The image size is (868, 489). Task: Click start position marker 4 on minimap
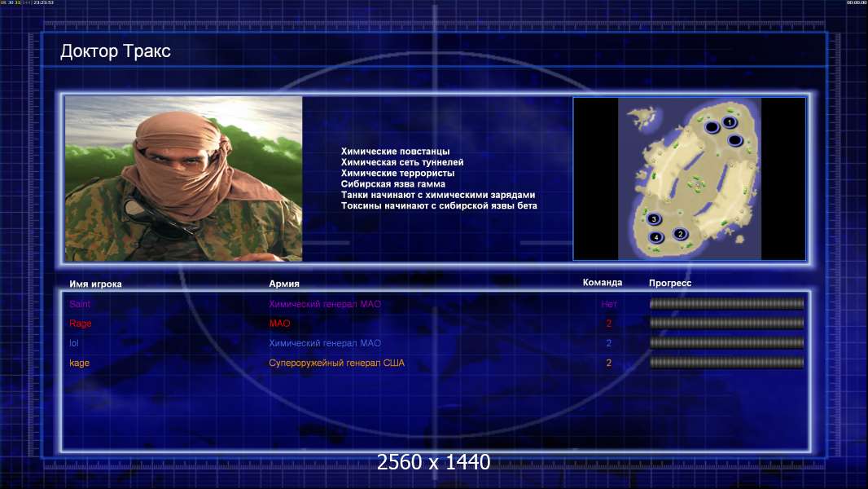656,238
